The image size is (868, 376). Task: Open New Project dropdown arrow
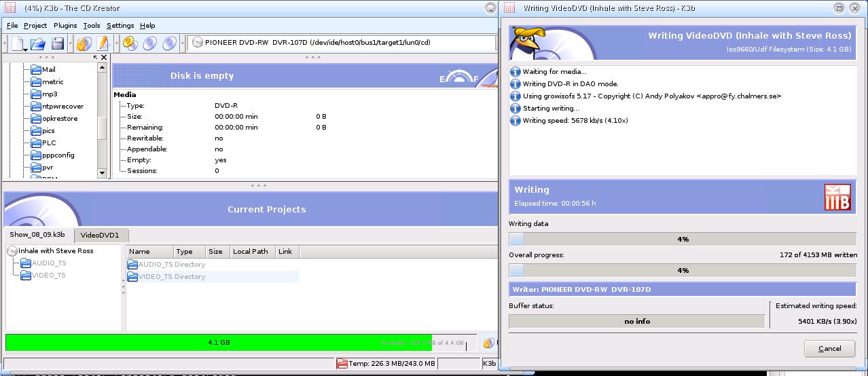pyautogui.click(x=25, y=49)
